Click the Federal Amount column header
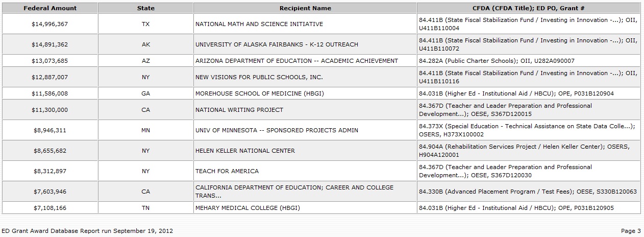This screenshot has width=644, height=237. [50, 8]
